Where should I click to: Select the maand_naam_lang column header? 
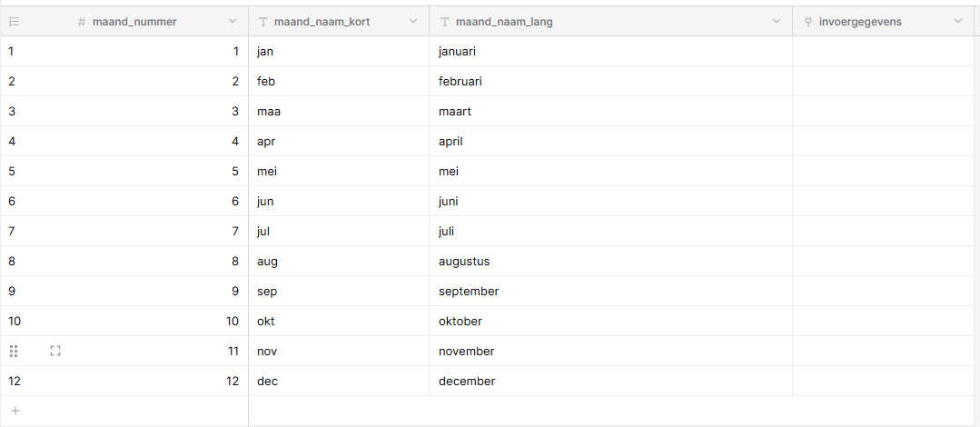point(610,21)
